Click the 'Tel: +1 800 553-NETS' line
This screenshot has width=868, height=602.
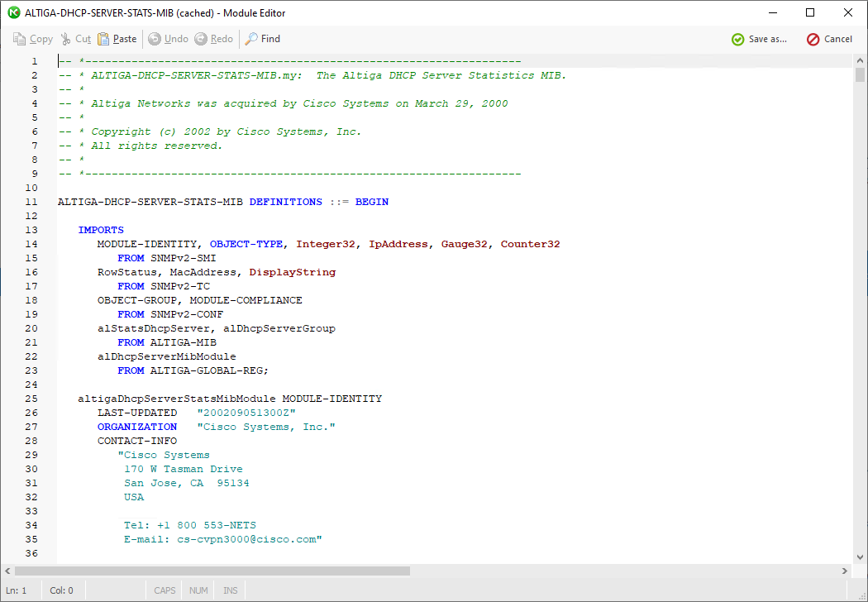click(190, 526)
